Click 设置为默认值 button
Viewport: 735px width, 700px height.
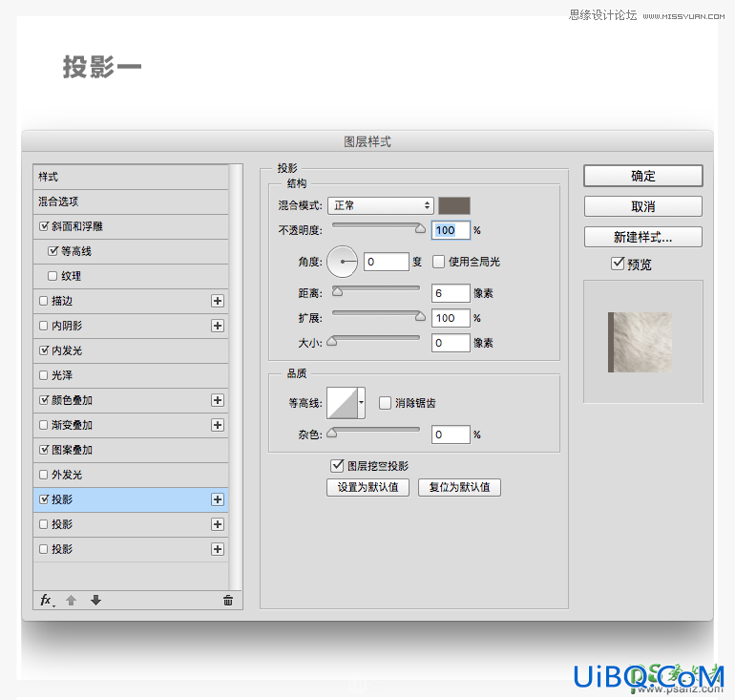tap(367, 487)
